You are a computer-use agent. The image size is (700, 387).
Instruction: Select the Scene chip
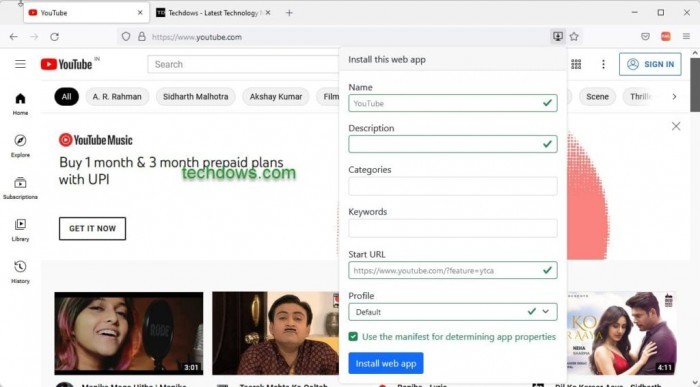click(597, 96)
